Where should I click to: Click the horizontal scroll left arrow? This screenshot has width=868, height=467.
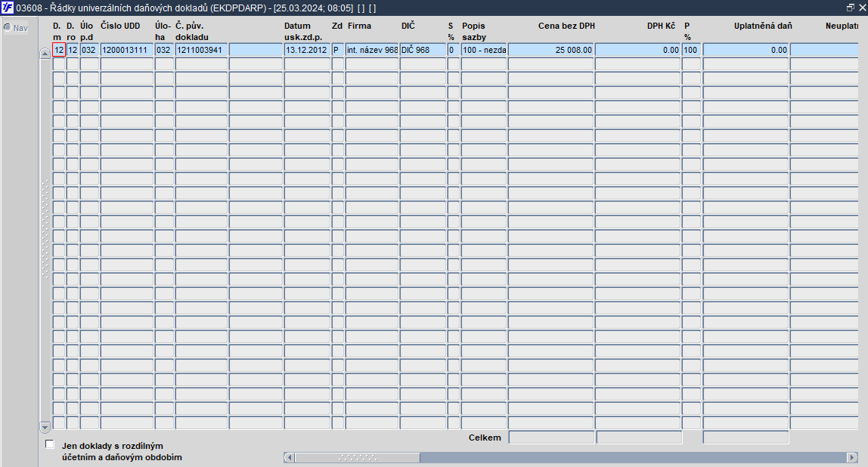coord(289,458)
